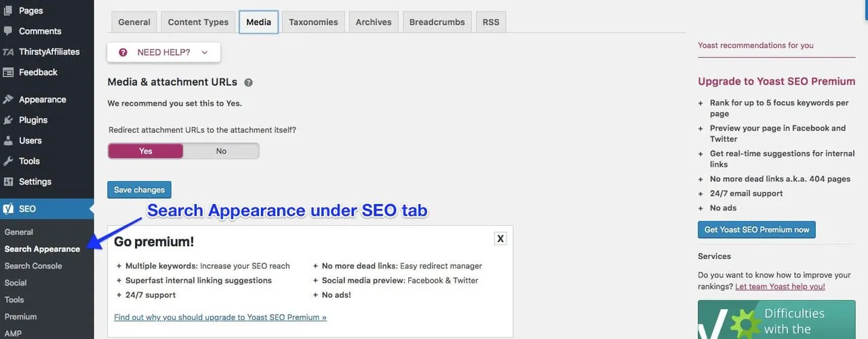Screen dimensions: 868x339
Task: Click the Difficulties banner thumbnail
Action: pos(776,320)
